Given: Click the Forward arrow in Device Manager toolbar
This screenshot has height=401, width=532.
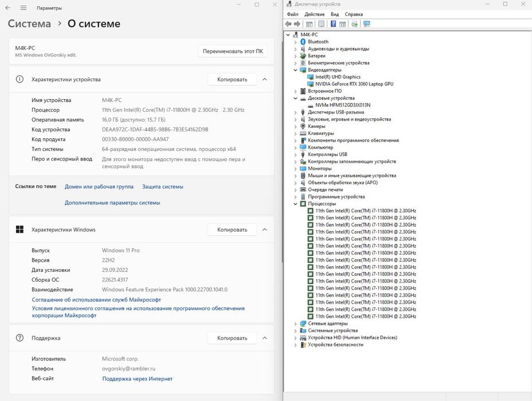Looking at the screenshot, I should click(x=297, y=24).
